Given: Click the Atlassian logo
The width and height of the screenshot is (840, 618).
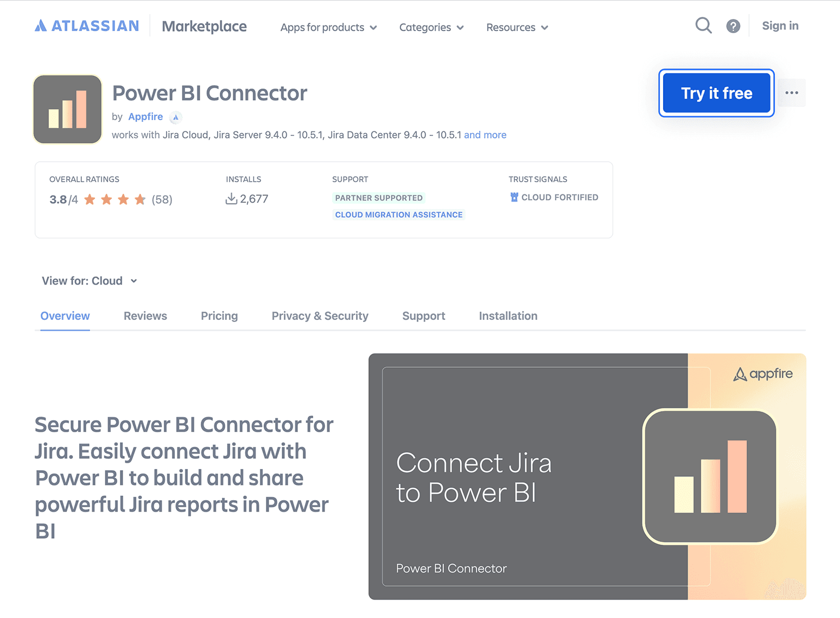Looking at the screenshot, I should pyautogui.click(x=87, y=26).
